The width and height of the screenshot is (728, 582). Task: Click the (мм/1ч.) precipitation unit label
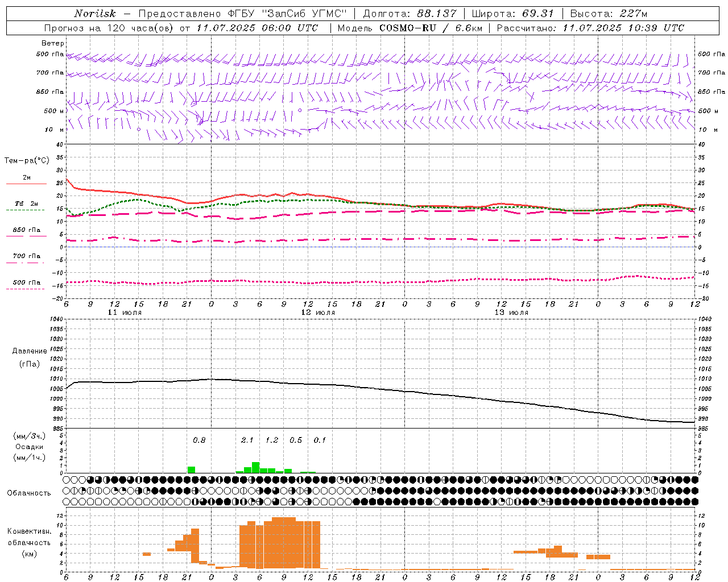click(30, 458)
